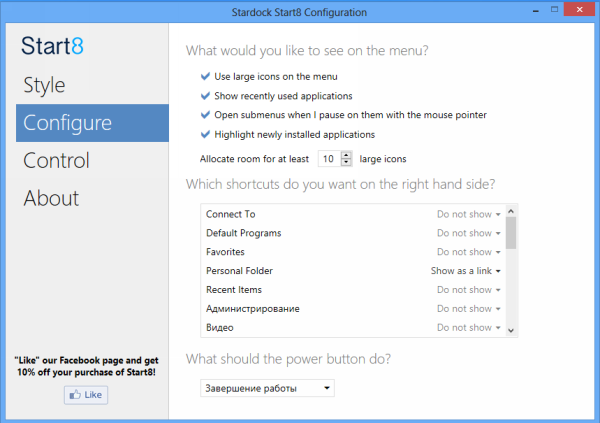600x423 pixels.
Task: Click shortcuts list scroll up arrow
Action: pyautogui.click(x=511, y=211)
